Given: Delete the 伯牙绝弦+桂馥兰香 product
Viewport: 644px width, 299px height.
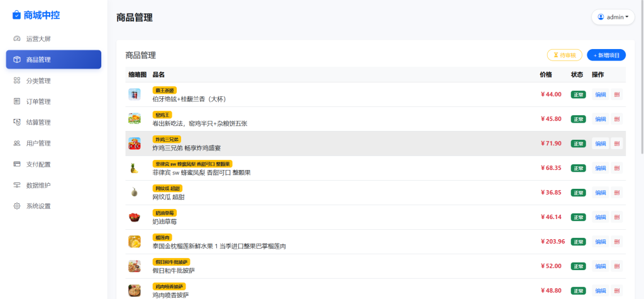Looking at the screenshot, I should (x=616, y=94).
